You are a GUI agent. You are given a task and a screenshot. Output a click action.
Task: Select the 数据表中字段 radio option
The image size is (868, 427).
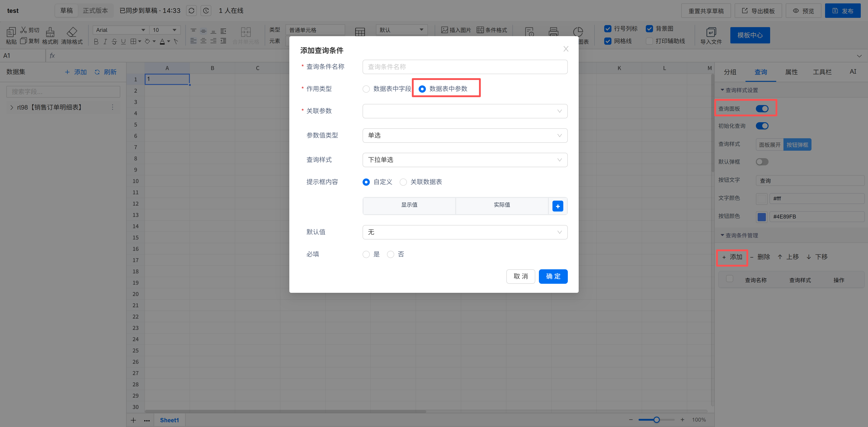[x=366, y=89]
